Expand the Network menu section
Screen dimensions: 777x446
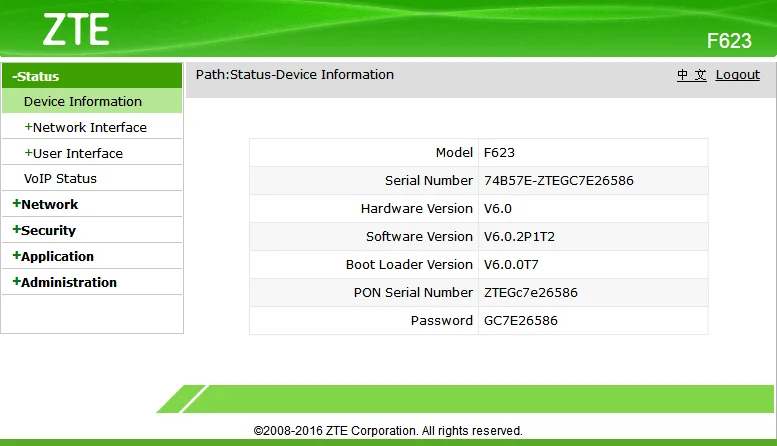click(x=92, y=204)
